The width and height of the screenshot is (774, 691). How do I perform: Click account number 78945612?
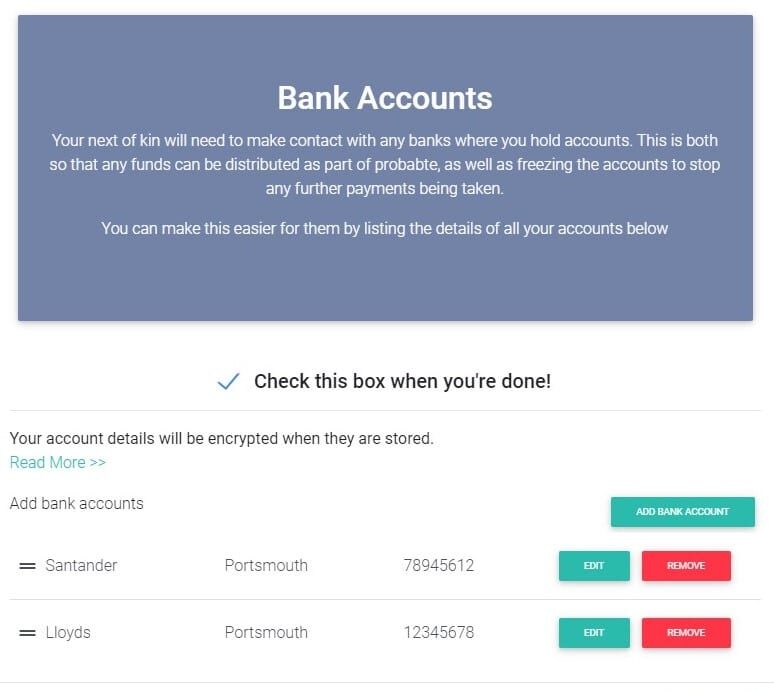pyautogui.click(x=438, y=566)
